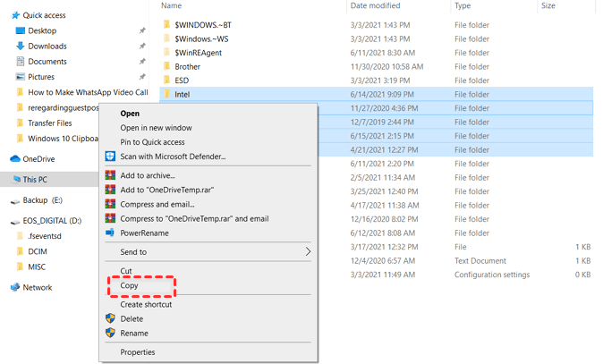Select the Brother folder row
603x364 pixels.
(x=187, y=66)
